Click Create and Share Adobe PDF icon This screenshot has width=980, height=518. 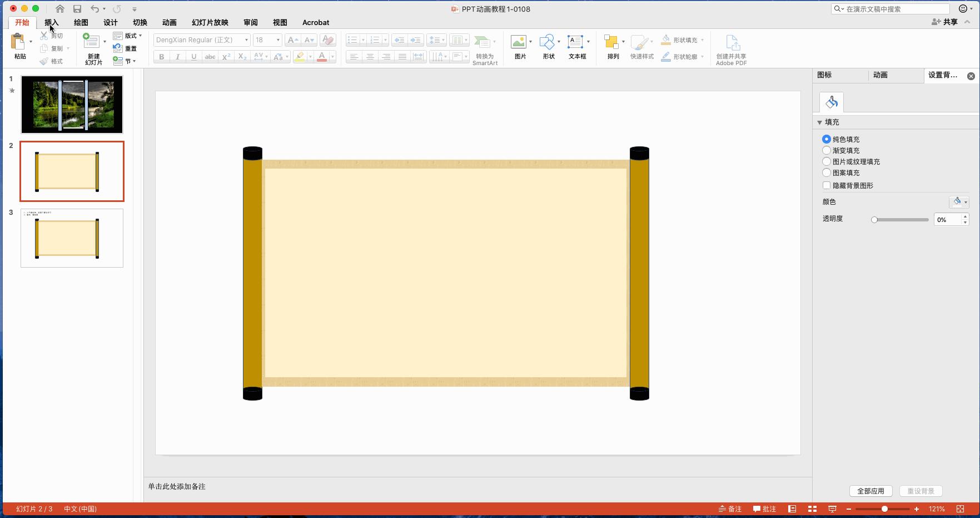coord(732,43)
